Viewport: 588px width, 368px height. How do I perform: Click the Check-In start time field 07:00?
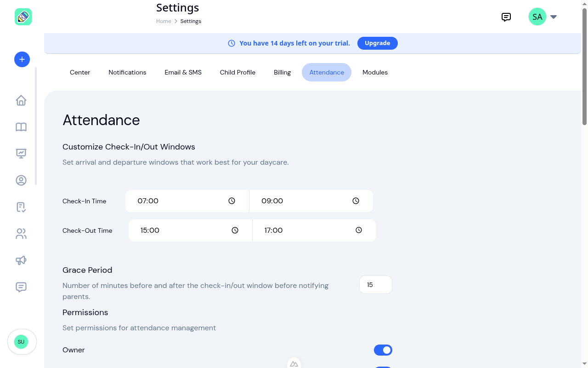click(x=187, y=201)
